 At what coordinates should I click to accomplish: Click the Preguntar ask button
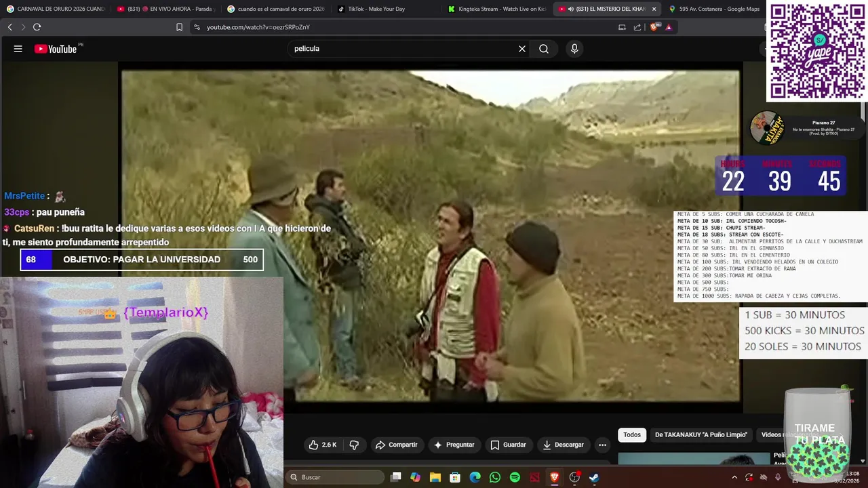(454, 445)
